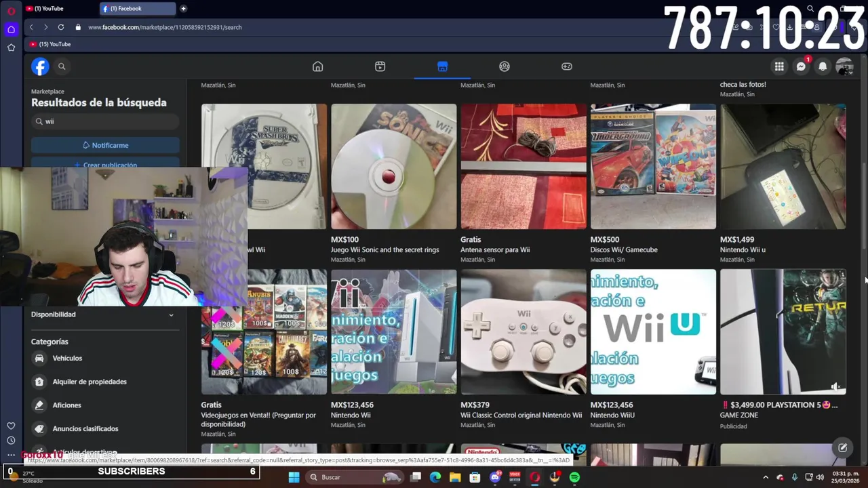
Task: Unmute the PlayStation 5 ad video
Action: 835,386
